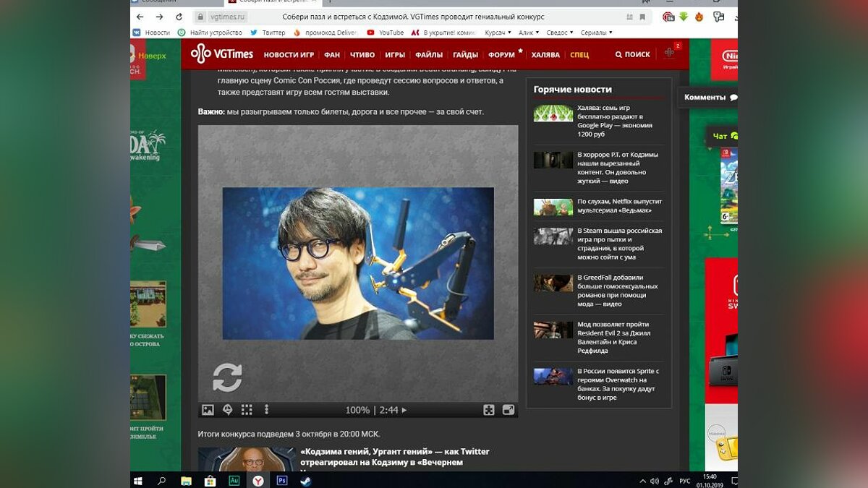Click the Kojima puzzle image
Image resolution: width=868 pixels, height=488 pixels.
[x=358, y=263]
